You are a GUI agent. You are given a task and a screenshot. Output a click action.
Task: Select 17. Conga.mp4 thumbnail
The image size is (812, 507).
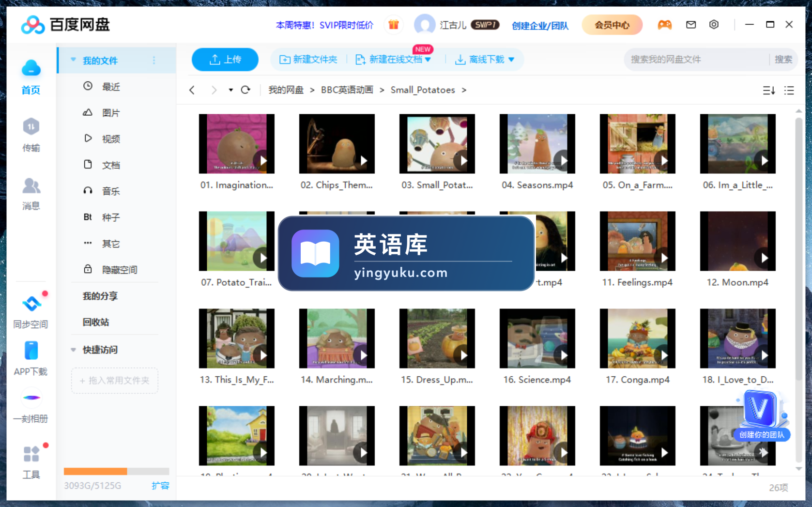638,338
